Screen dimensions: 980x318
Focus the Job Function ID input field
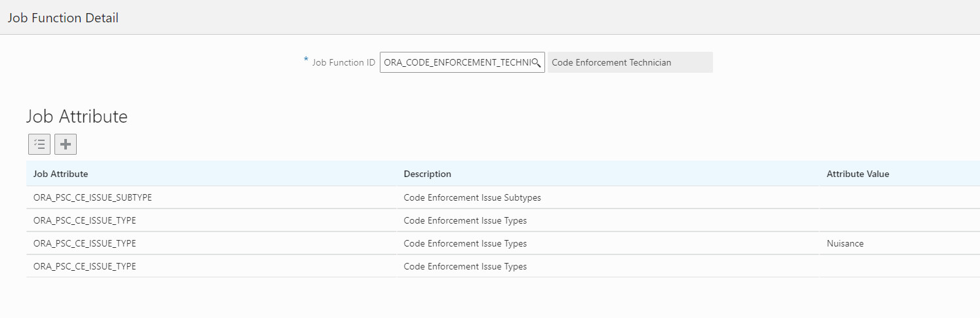click(x=456, y=63)
